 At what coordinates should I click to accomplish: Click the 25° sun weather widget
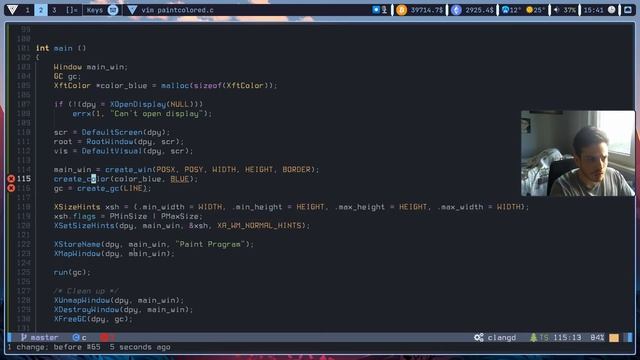[x=536, y=10]
